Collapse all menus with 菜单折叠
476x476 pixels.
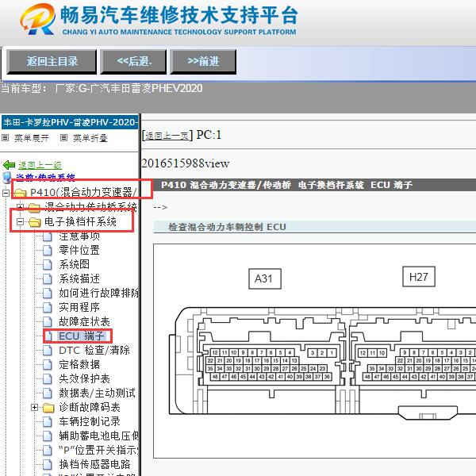click(x=90, y=138)
